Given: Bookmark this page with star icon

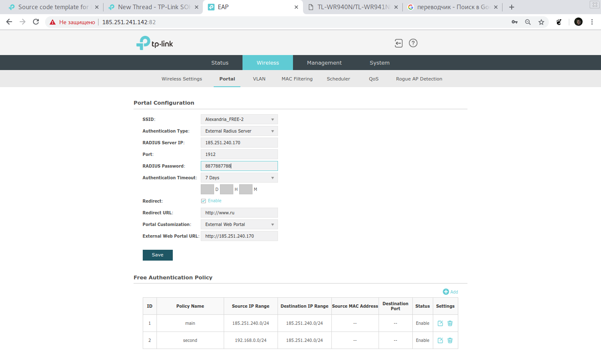Looking at the screenshot, I should [541, 22].
